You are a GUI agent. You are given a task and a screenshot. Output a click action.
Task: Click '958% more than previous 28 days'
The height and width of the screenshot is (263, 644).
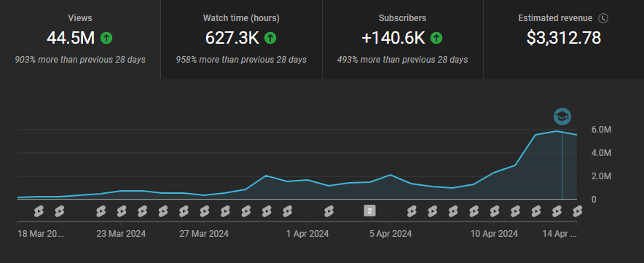242,60
